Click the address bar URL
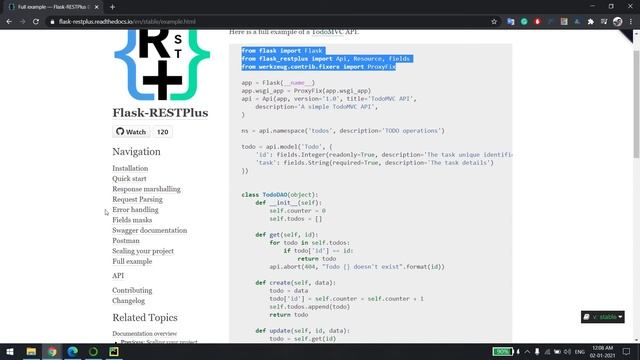640x360 pixels. [x=127, y=22]
